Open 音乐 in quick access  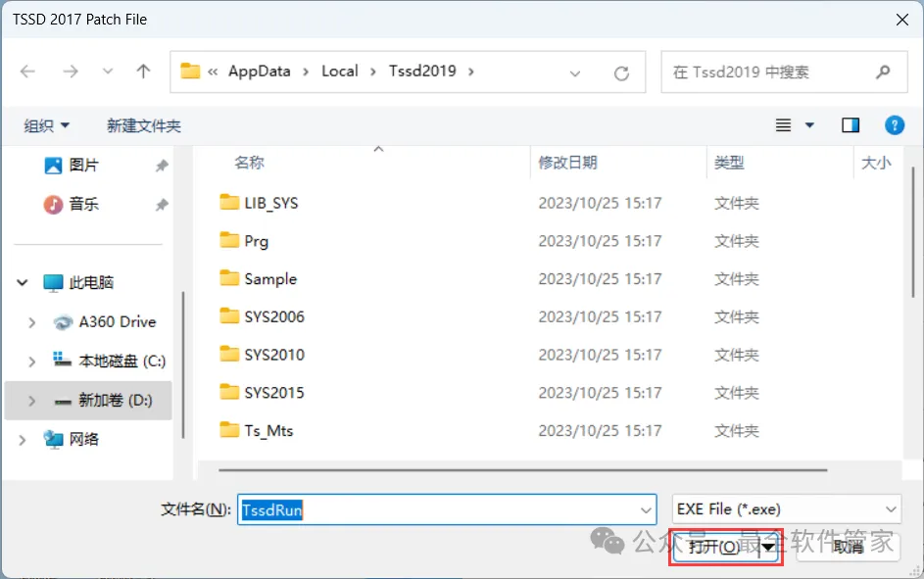pos(83,205)
